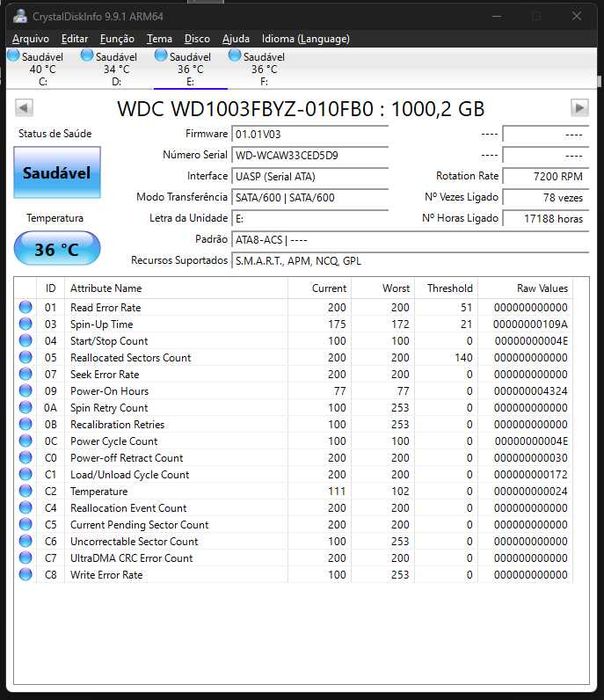Click status orb for Seek Error Rate
Screen dimensions: 604x700
tap(25, 374)
